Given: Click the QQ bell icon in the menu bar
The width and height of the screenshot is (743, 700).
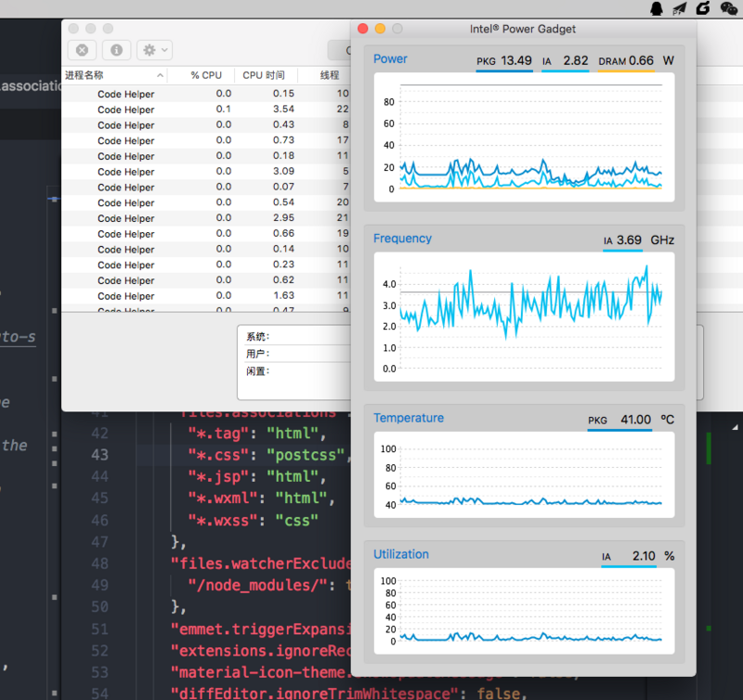Looking at the screenshot, I should 657,8.
